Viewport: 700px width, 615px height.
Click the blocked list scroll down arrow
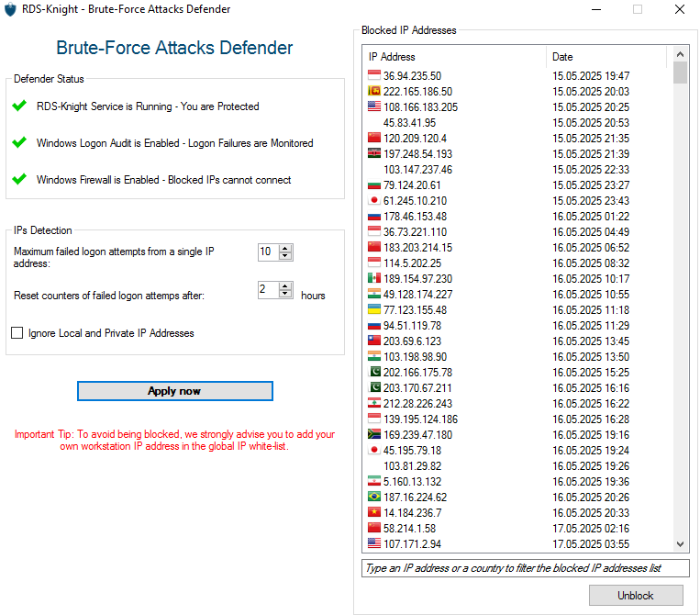tap(680, 544)
